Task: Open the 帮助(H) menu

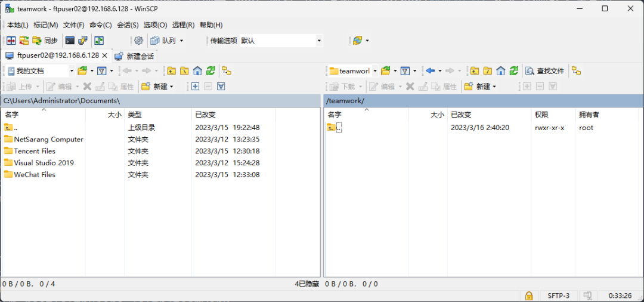Action: pos(211,25)
